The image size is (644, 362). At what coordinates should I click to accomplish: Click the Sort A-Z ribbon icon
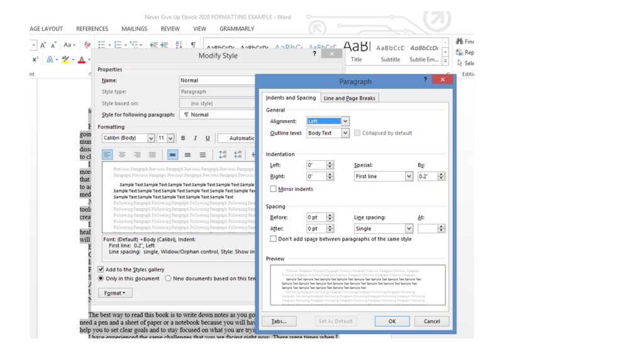(x=179, y=44)
